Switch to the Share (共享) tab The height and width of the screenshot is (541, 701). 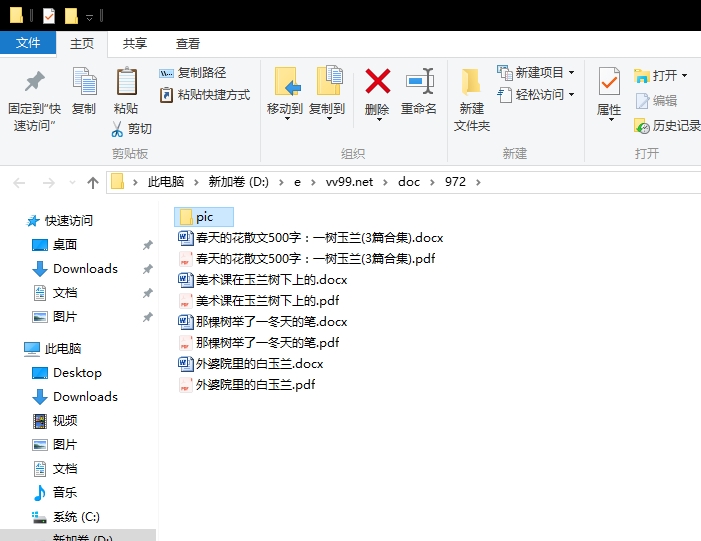coord(135,43)
